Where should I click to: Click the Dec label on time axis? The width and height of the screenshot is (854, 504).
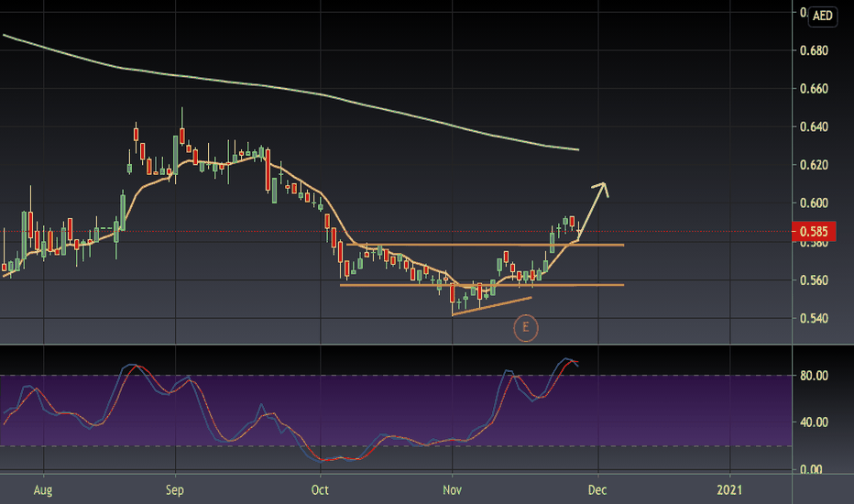[x=597, y=490]
